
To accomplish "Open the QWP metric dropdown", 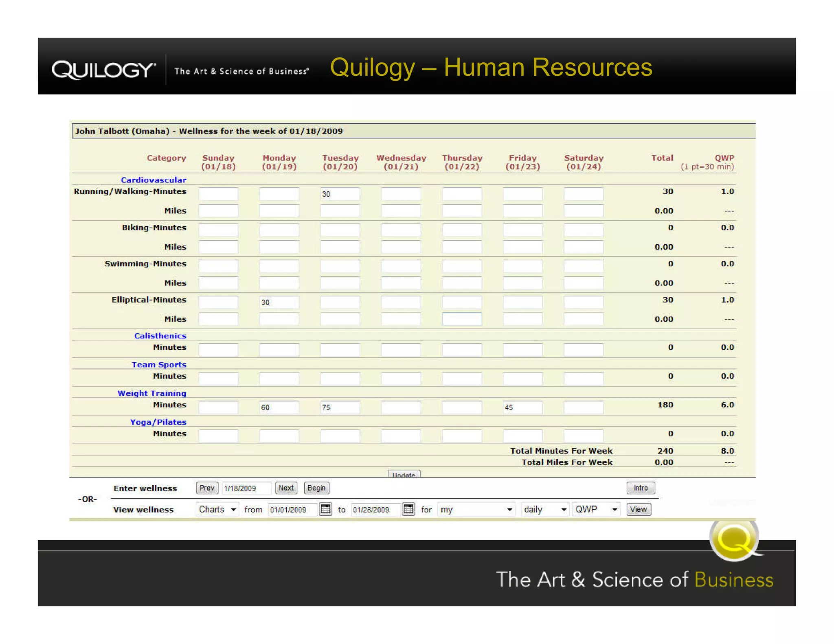I will 596,509.
